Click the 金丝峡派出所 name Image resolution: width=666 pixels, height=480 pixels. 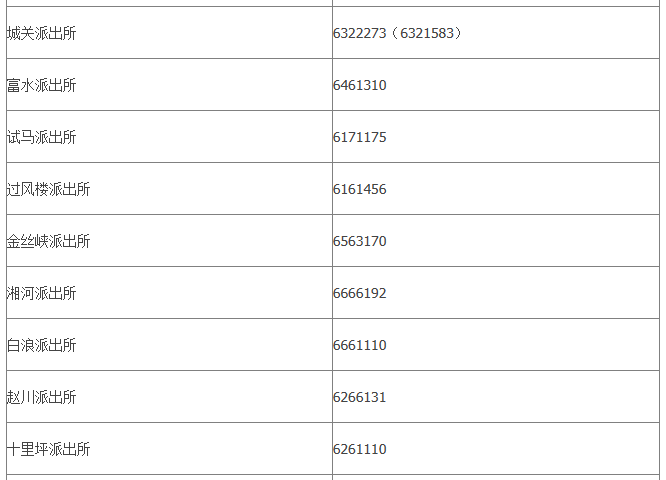tap(48, 241)
